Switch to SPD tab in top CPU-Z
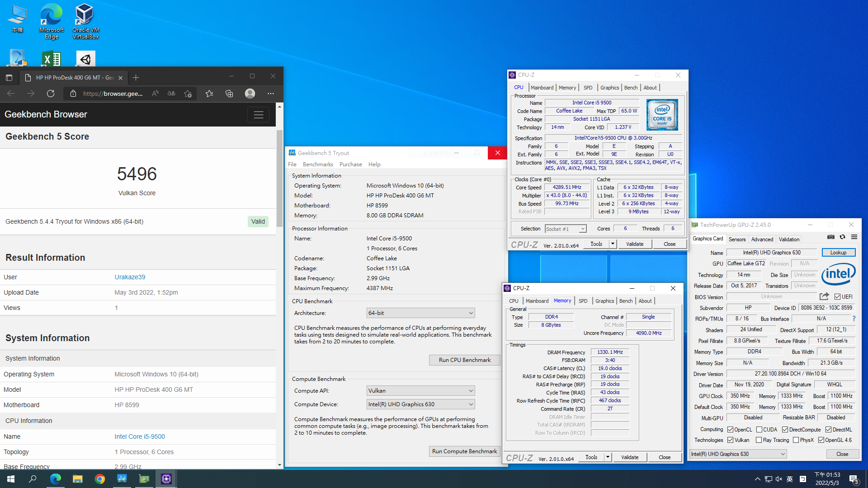Image resolution: width=868 pixels, height=488 pixels. point(588,88)
